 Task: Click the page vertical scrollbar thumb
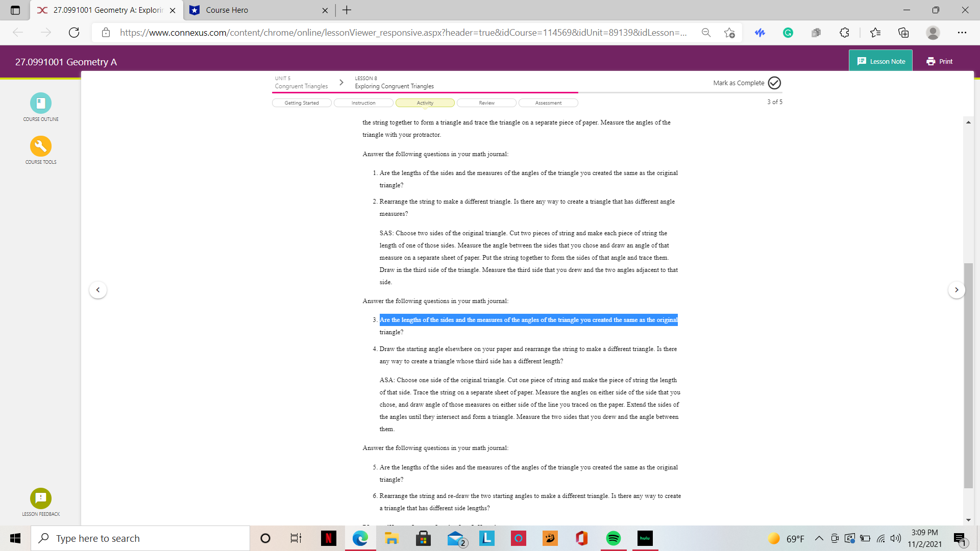pyautogui.click(x=968, y=375)
